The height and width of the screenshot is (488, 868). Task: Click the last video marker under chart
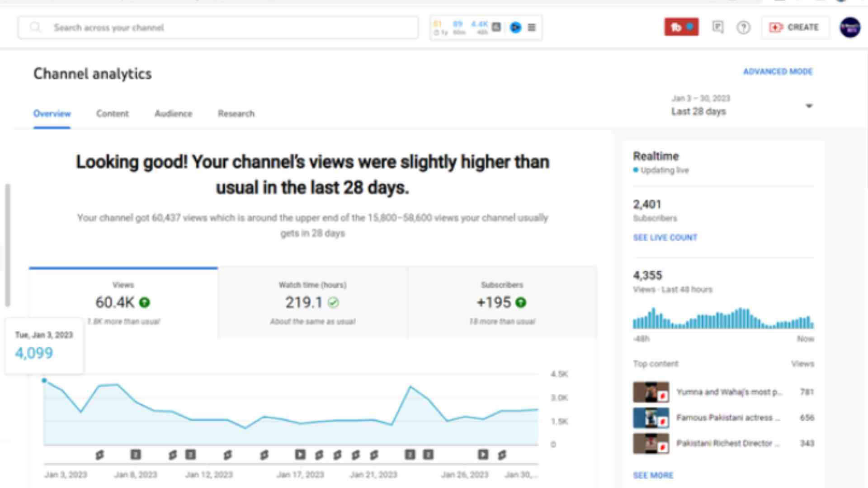(502, 455)
